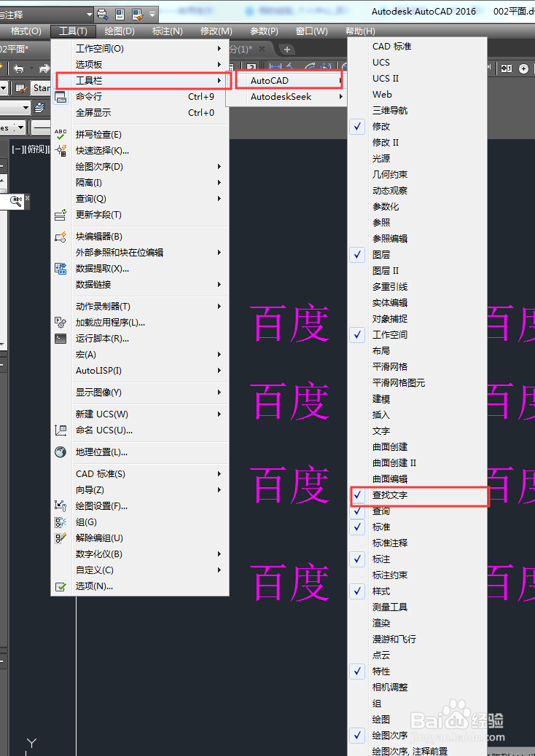Expand the 工作空间(O) submenu
The width and height of the screenshot is (535, 756).
[x=140, y=49]
